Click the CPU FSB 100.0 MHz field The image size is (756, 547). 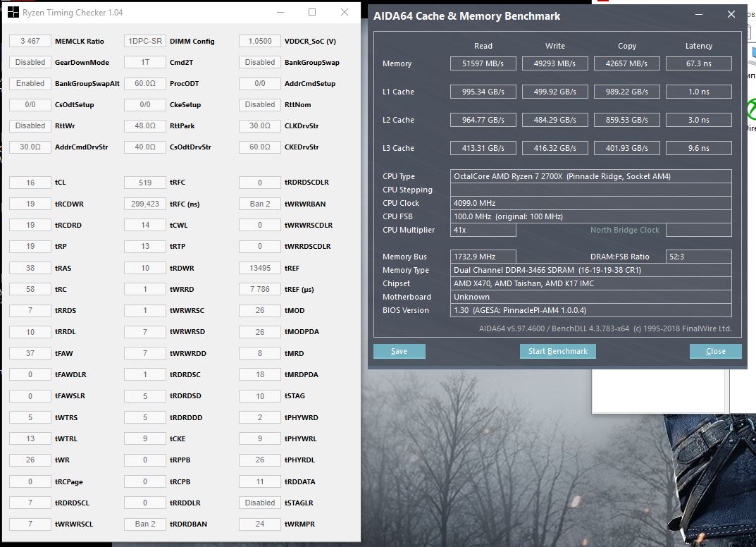[590, 216]
